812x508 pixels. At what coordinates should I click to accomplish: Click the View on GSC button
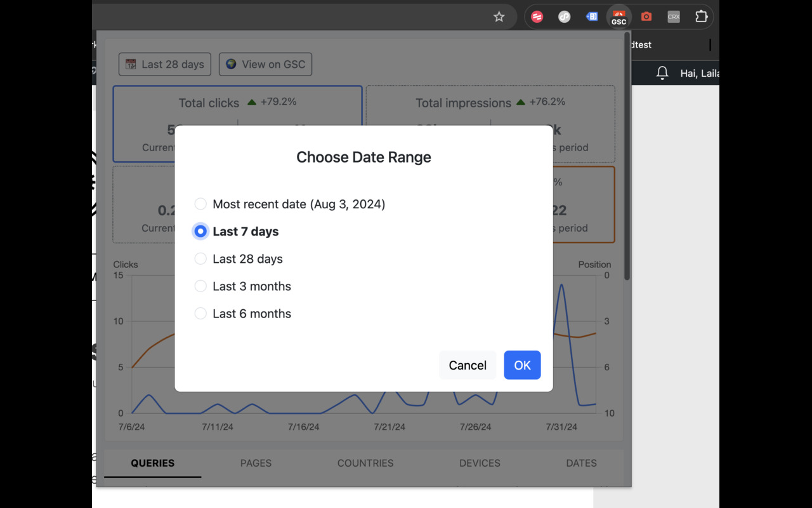pos(265,64)
